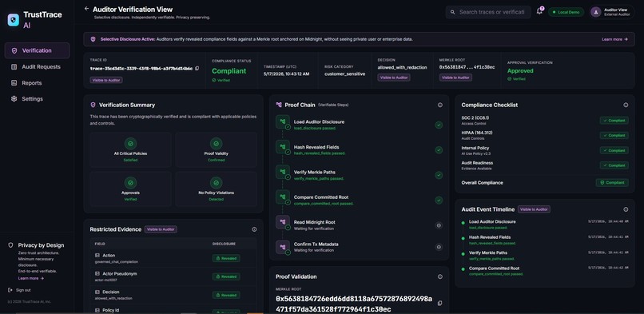This screenshot has width=644, height=314.
Task: Click the timeline dot for Load Auditor Disclosure
Action: click(463, 223)
